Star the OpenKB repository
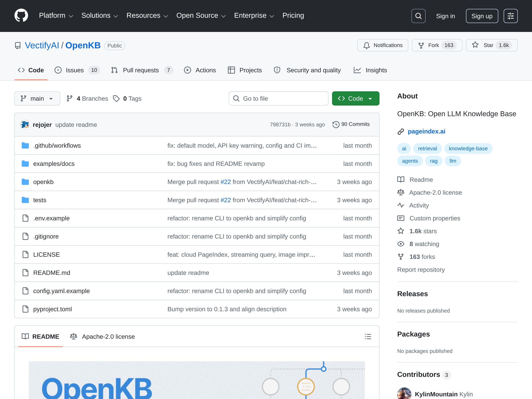This screenshot has height=399, width=532. [x=492, y=45]
